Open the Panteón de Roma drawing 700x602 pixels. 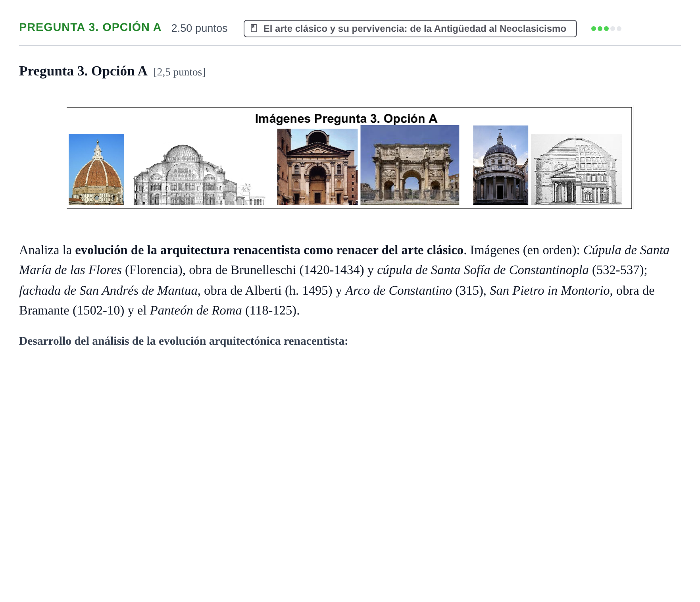tap(576, 169)
